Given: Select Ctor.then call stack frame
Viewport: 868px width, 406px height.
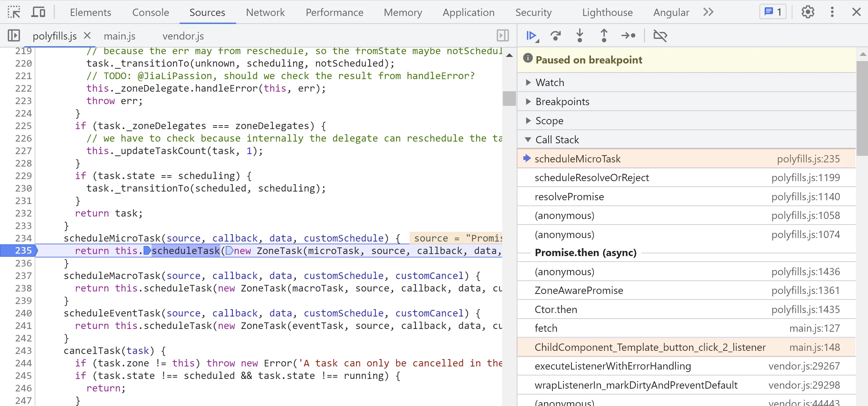Looking at the screenshot, I should pyautogui.click(x=686, y=310).
